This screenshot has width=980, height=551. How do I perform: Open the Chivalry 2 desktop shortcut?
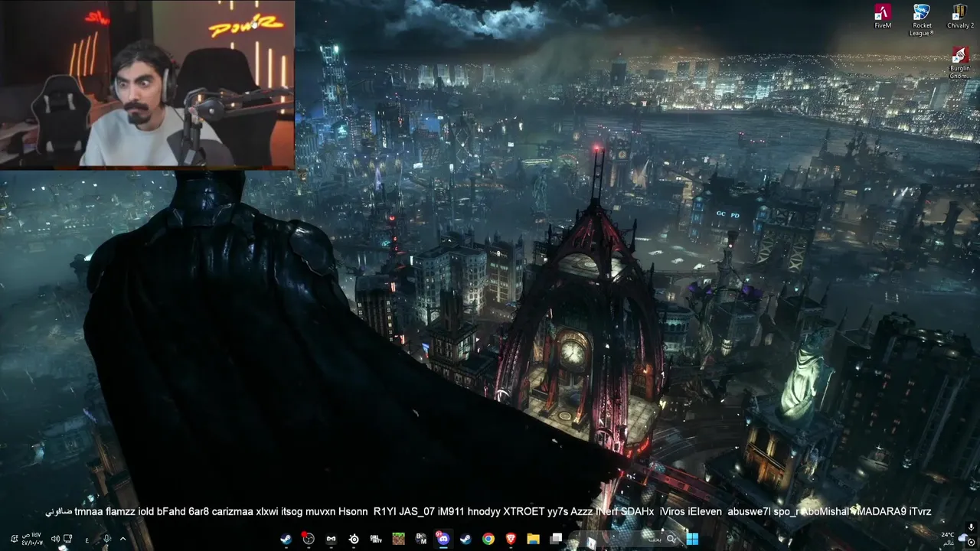960,16
